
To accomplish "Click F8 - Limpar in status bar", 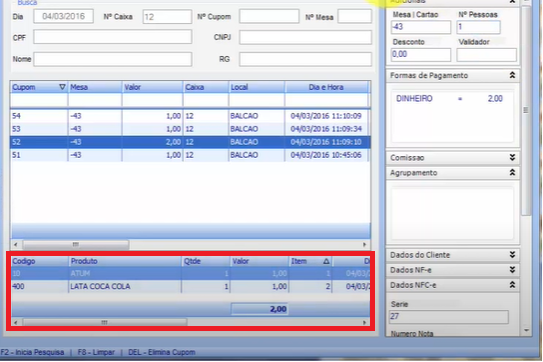I will [x=96, y=352].
